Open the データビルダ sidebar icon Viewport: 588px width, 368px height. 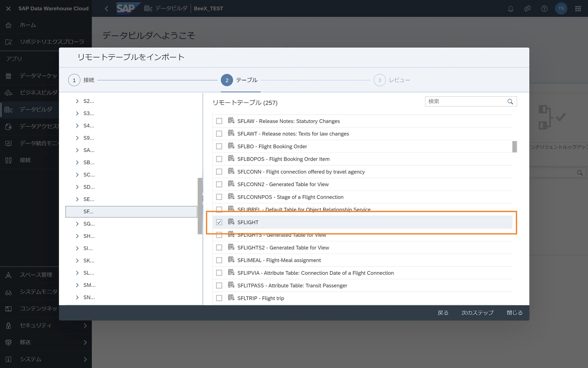(x=9, y=109)
